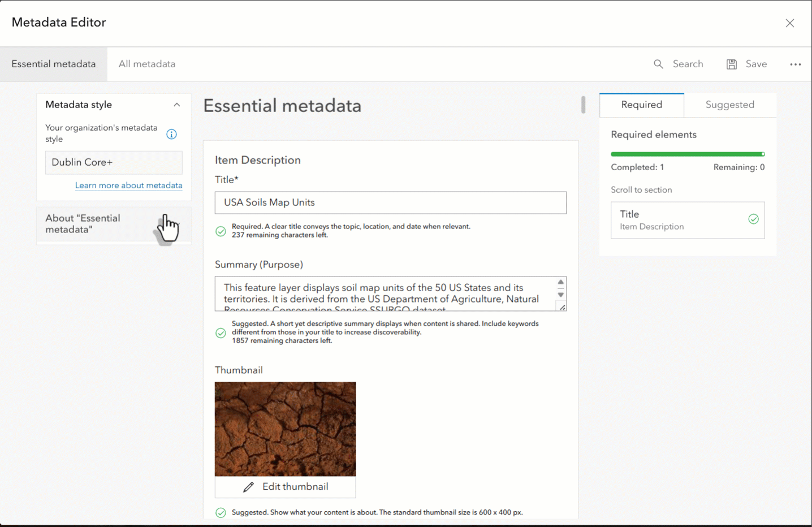Click the metadata style info icon
The width and height of the screenshot is (812, 527).
[171, 134]
